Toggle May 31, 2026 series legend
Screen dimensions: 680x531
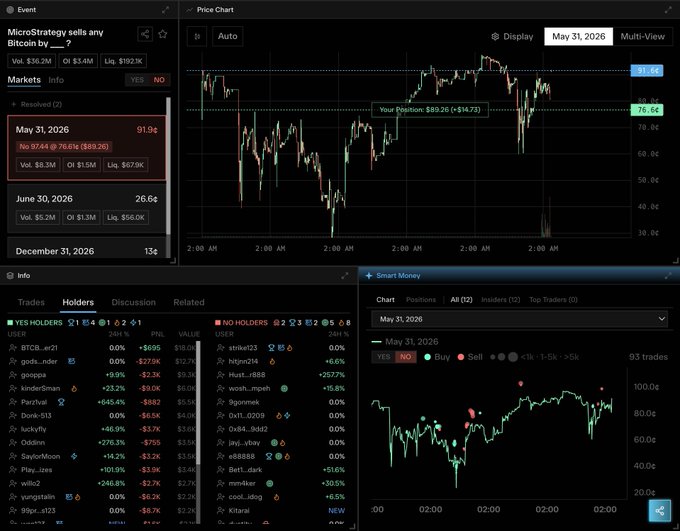click(x=405, y=342)
